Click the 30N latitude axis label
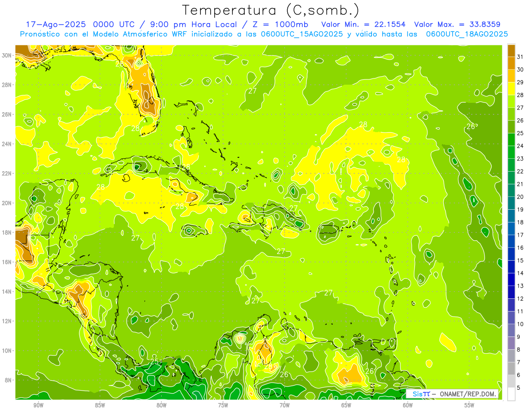The width and height of the screenshot is (532, 411). [x=7, y=55]
